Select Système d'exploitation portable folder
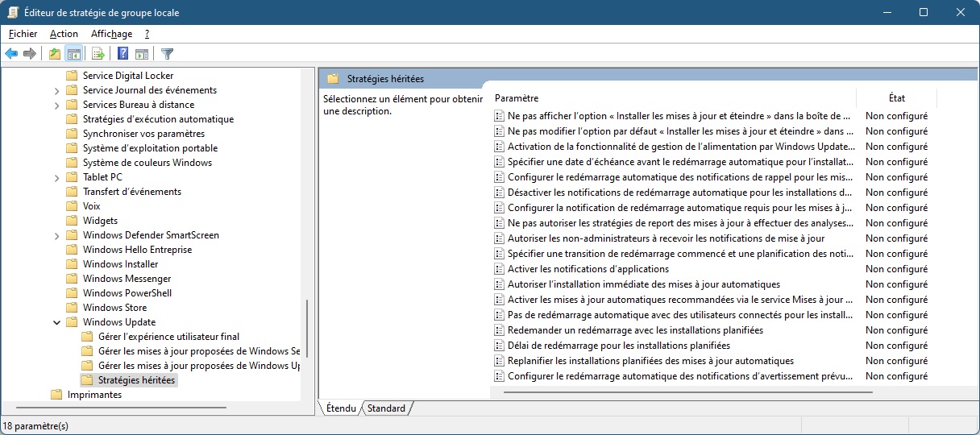 tap(150, 148)
